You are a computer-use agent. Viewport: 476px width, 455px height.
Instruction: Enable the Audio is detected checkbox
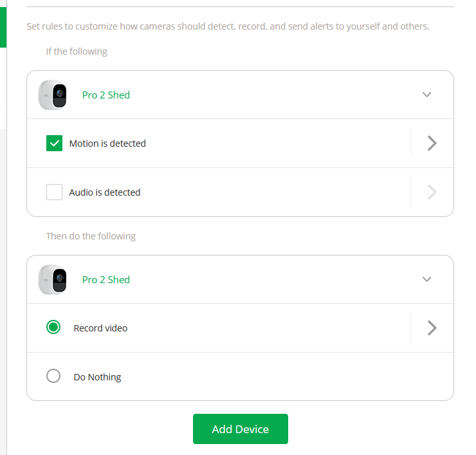click(x=54, y=192)
